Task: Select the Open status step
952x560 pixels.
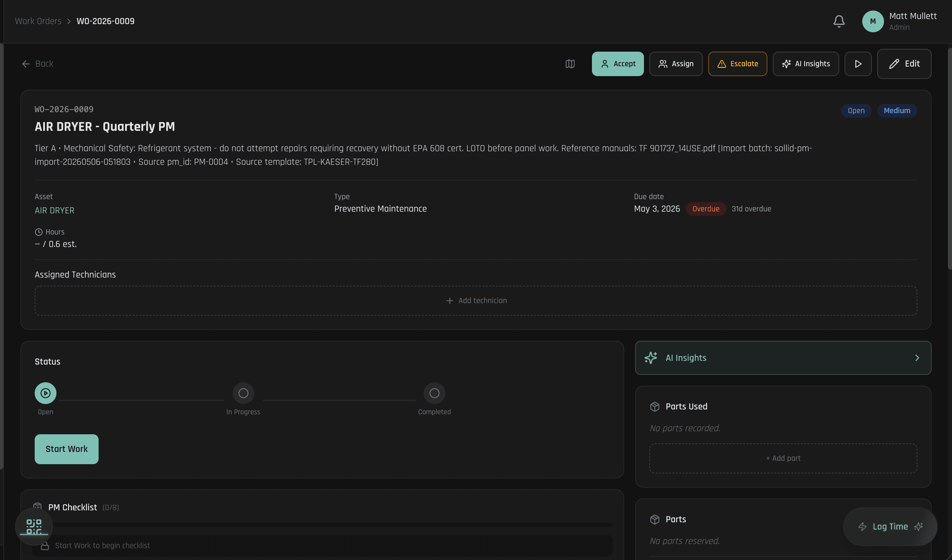Action: click(45, 393)
